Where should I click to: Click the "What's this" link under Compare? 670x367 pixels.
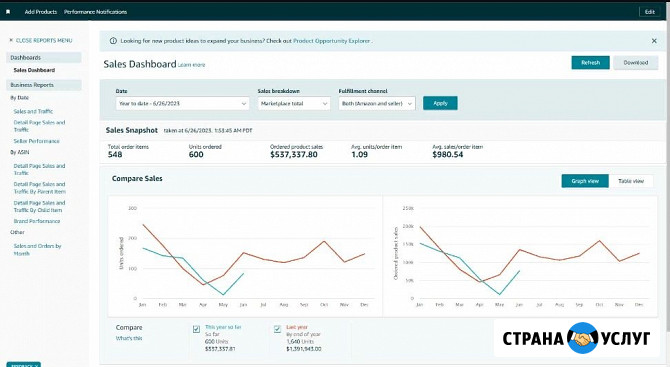coord(129,338)
